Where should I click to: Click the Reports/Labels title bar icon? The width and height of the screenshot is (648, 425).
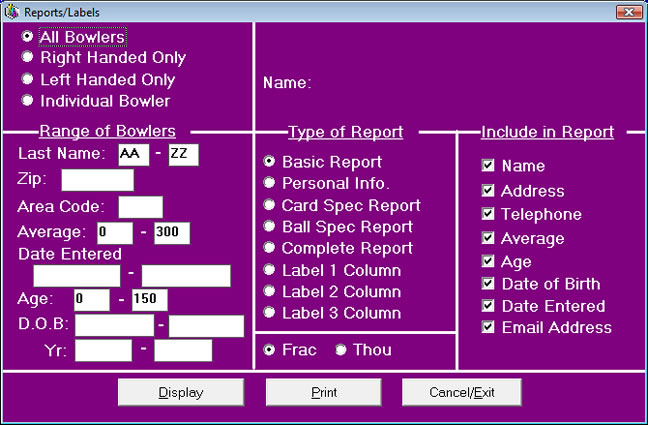coord(11,11)
